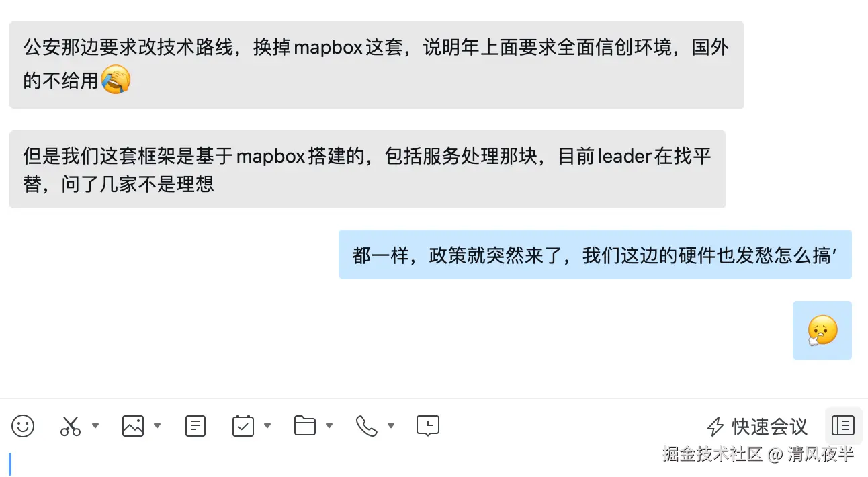Start a call with phone icon
Image resolution: width=868 pixels, height=477 pixels.
(367, 425)
